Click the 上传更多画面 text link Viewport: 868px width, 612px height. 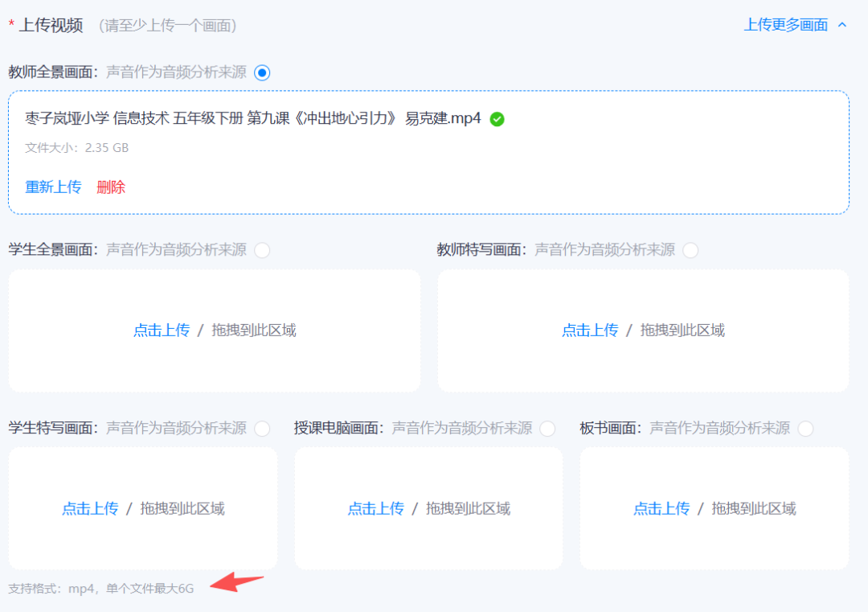(785, 25)
